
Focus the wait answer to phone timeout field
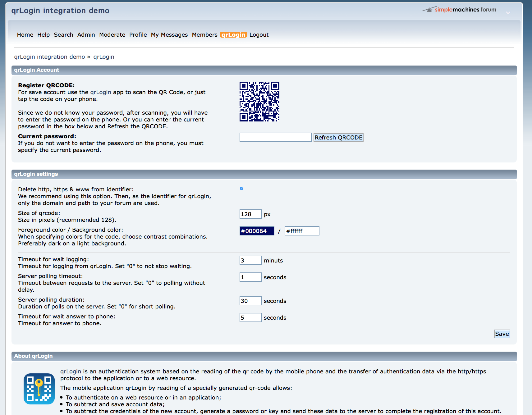pos(251,317)
